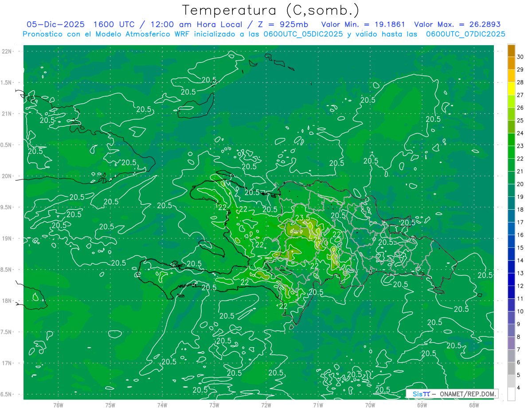Click the color scale swatch between 29 and 30
The width and height of the screenshot is (532, 411).
click(511, 63)
